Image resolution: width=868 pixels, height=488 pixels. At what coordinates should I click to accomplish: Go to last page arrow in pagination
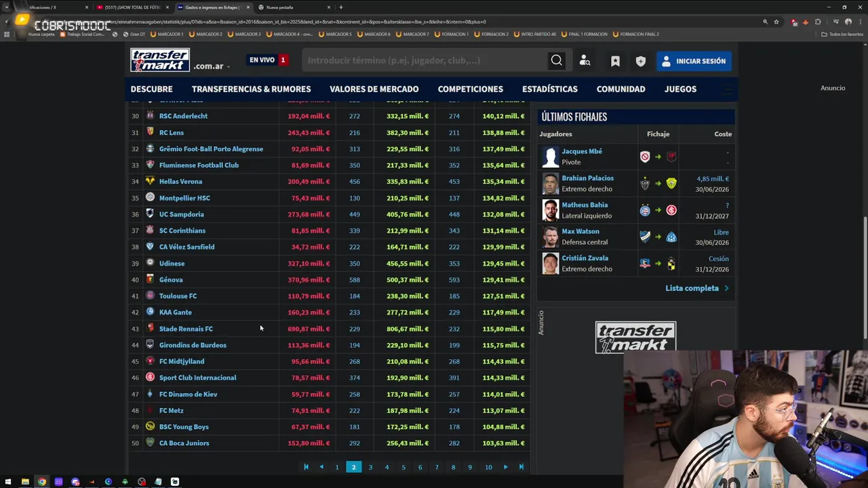pos(521,467)
